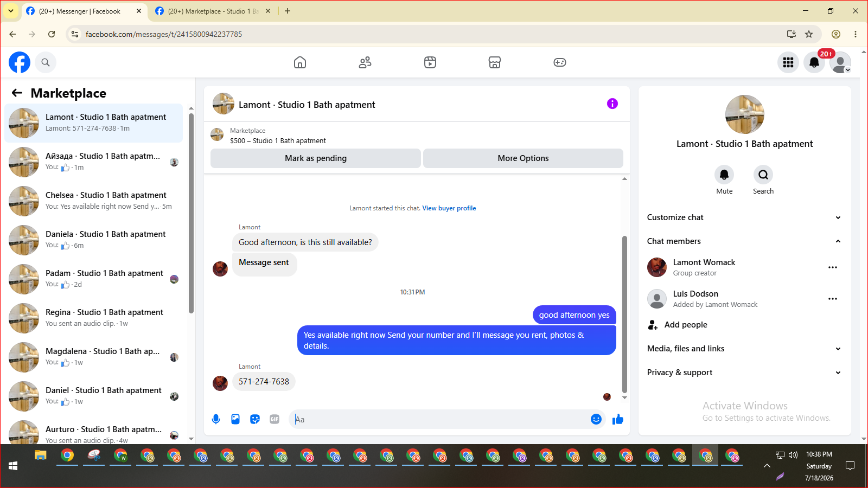Click the 571-274-7638 message bubble
This screenshot has height=488, width=868.
(264, 382)
